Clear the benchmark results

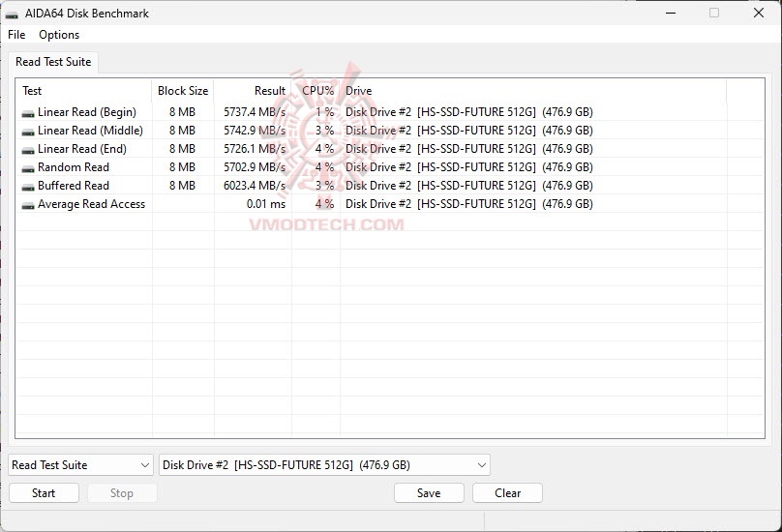507,492
